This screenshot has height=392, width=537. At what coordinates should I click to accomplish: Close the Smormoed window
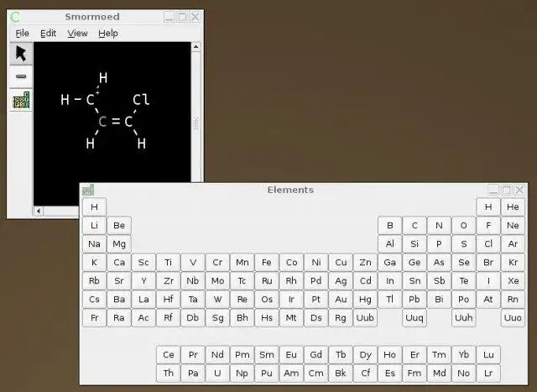pyautogui.click(x=196, y=17)
